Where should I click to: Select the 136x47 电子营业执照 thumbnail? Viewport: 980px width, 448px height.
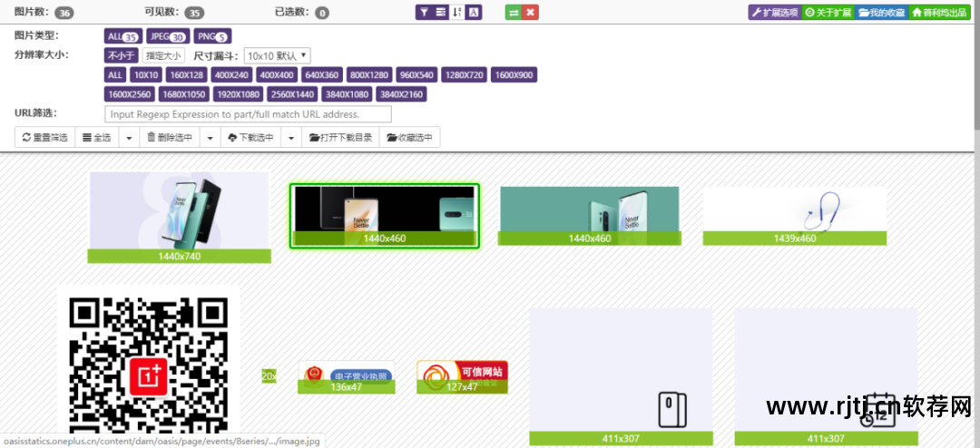[x=347, y=376]
